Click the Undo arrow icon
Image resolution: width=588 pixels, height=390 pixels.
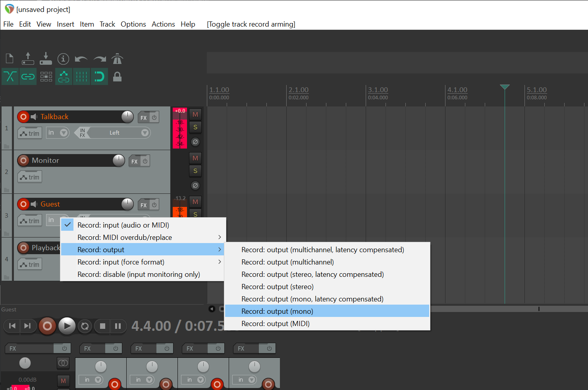[x=81, y=59]
